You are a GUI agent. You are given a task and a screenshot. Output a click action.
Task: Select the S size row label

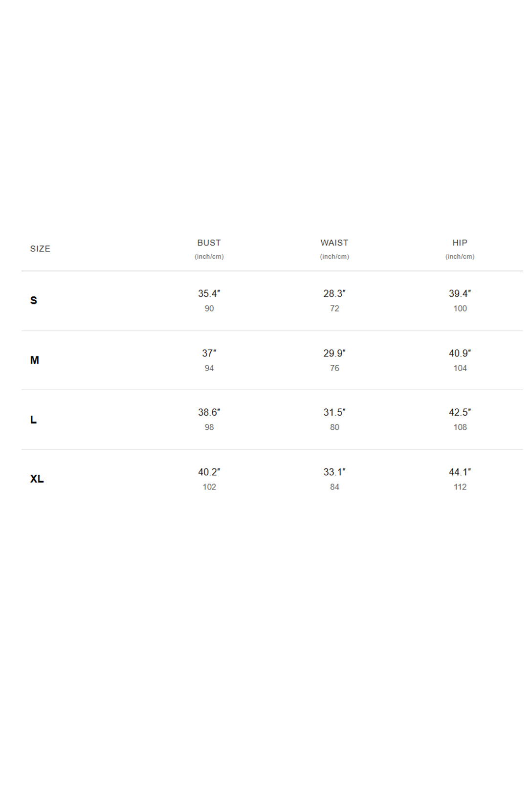[x=34, y=300]
